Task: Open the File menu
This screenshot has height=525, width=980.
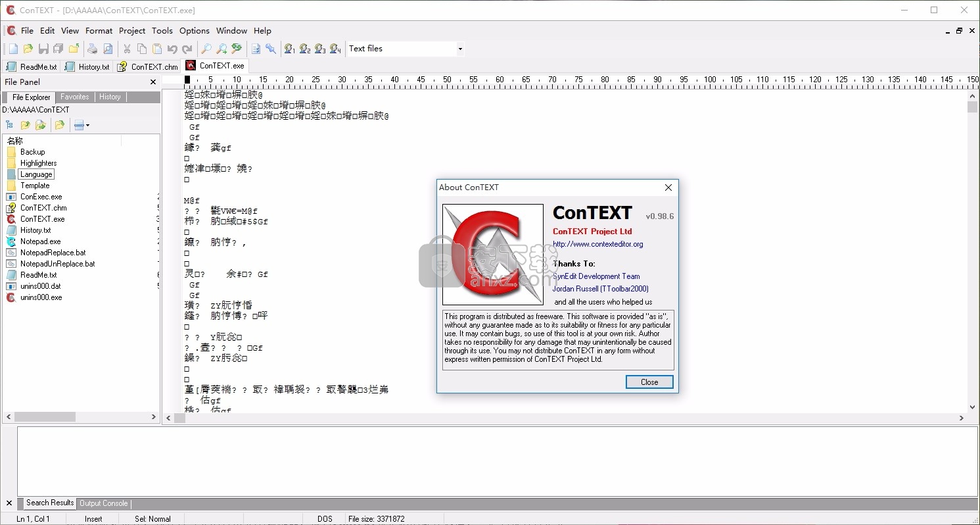Action: pyautogui.click(x=27, y=31)
